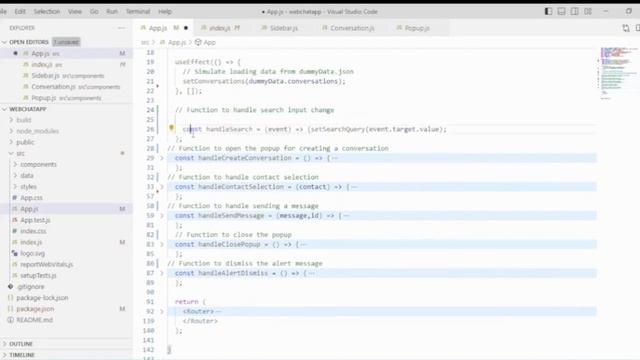Open index.css in the file tree
This screenshot has height=360, width=640.
pyautogui.click(x=33, y=231)
